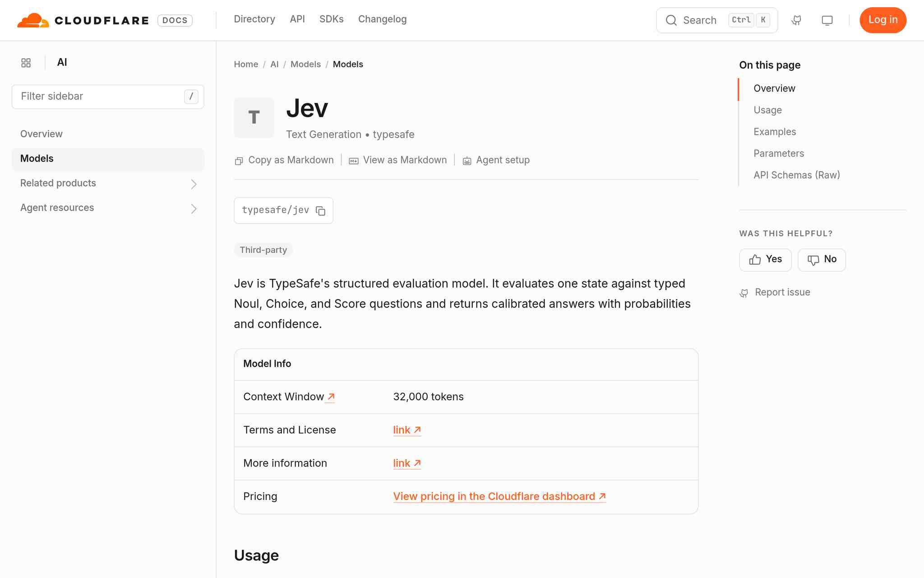This screenshot has height=578, width=924.
Task: Open Terms and License link
Action: coord(407,430)
